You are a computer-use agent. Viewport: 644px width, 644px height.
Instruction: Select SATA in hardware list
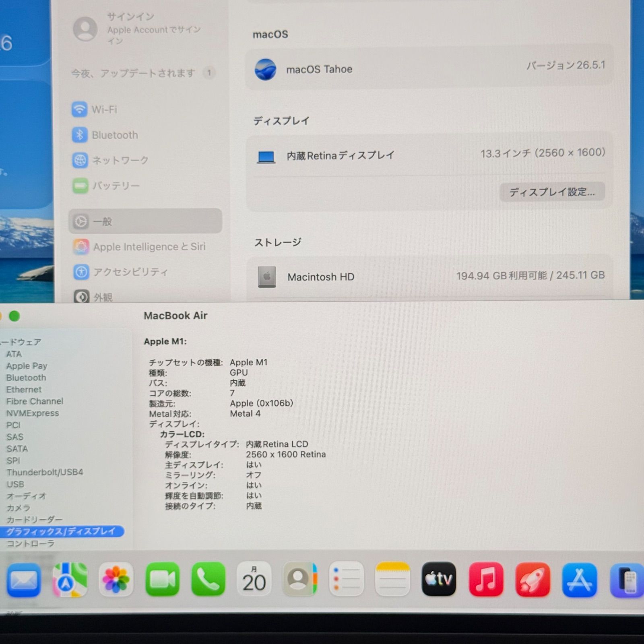coord(17,448)
